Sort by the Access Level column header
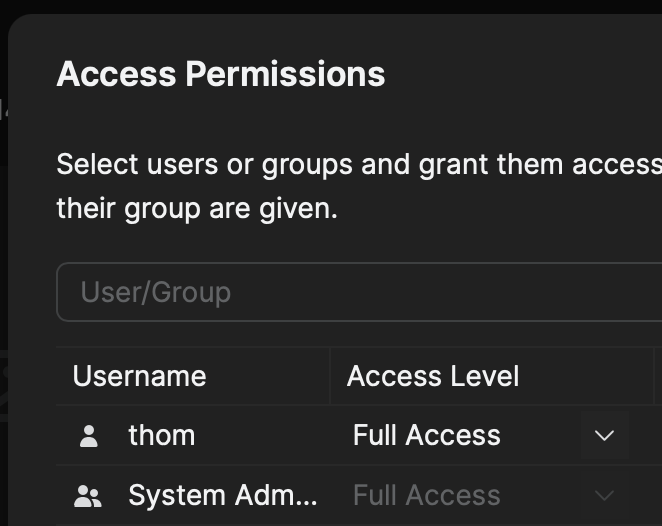The height and width of the screenshot is (526, 662). click(433, 376)
